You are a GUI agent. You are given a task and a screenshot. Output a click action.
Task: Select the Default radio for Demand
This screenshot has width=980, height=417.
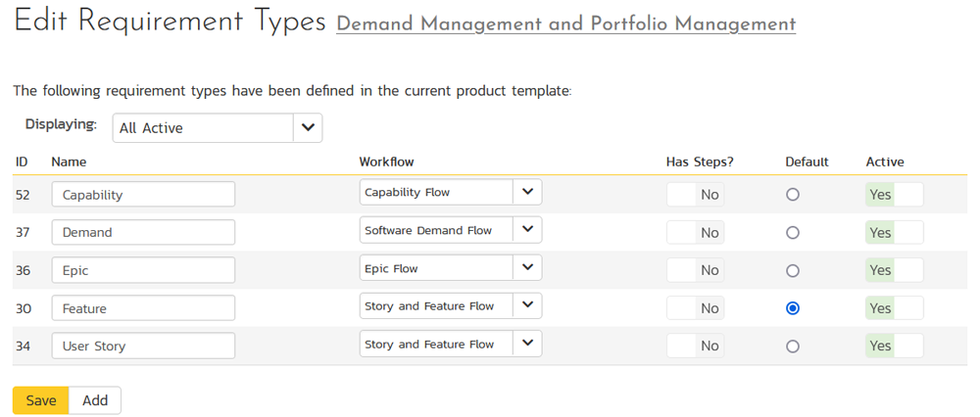[x=793, y=233]
